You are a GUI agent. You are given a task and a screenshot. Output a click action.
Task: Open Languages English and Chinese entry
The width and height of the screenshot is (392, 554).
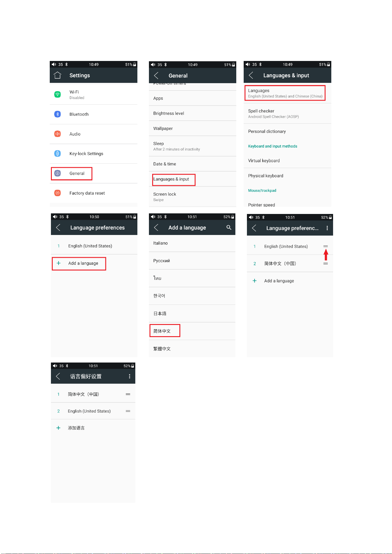tap(287, 93)
